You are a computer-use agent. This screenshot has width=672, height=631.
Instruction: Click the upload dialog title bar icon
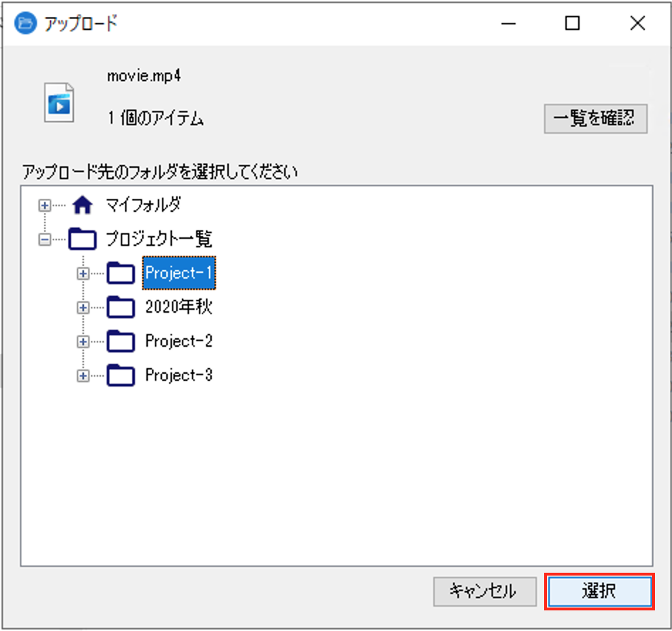point(24,22)
